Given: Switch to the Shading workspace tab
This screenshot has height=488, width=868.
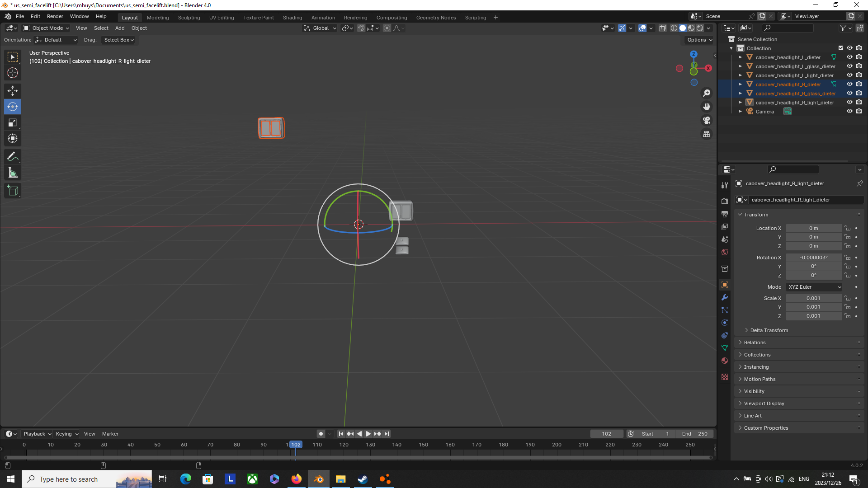Looking at the screenshot, I should [x=292, y=18].
